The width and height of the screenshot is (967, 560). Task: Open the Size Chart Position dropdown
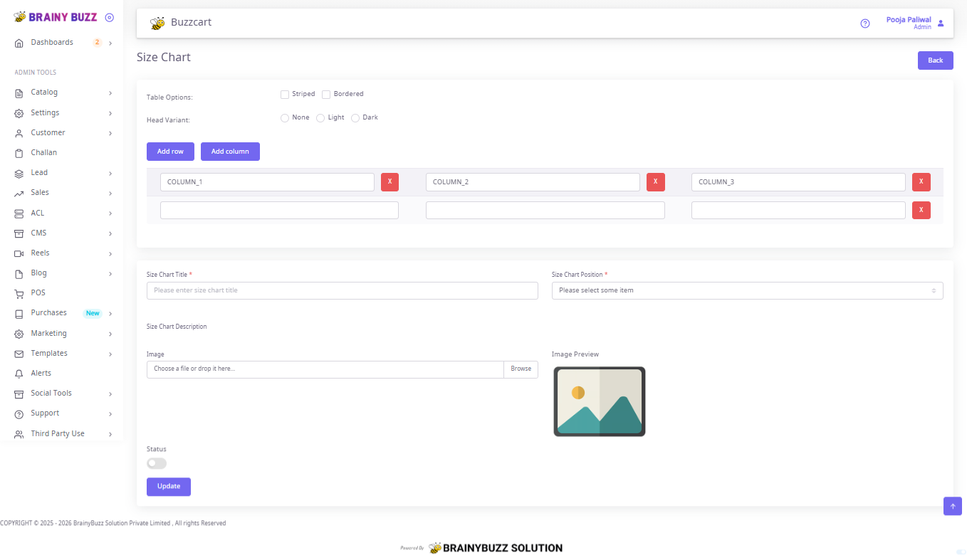tap(746, 290)
